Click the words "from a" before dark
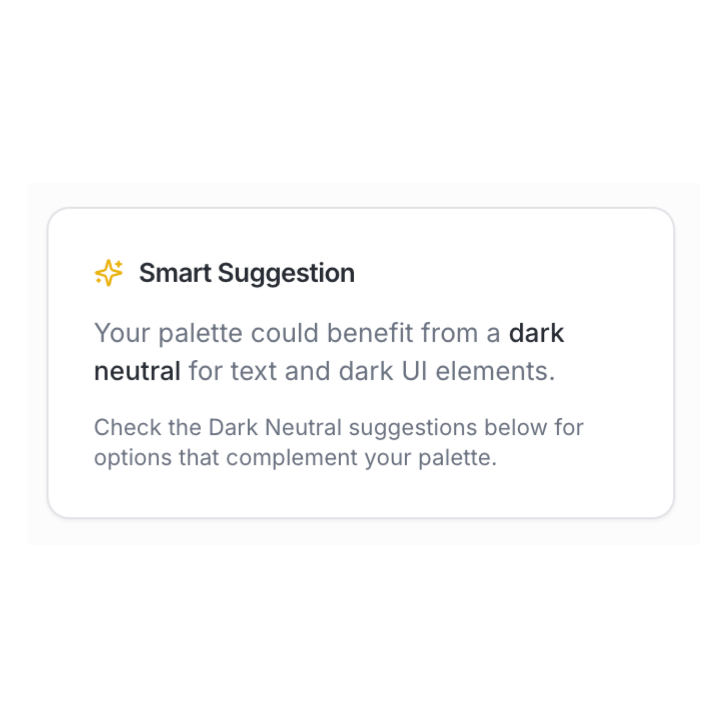 point(460,333)
